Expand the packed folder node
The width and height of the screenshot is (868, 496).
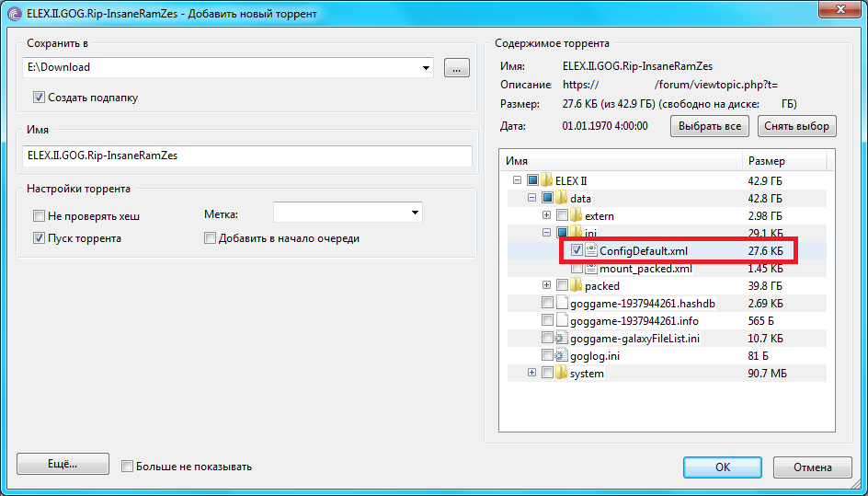click(x=546, y=285)
